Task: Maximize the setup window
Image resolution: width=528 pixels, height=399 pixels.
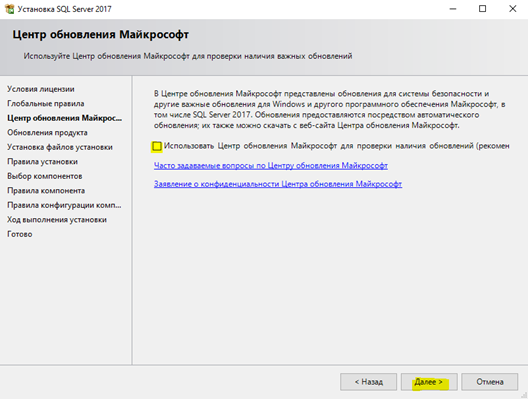Action: coord(483,9)
